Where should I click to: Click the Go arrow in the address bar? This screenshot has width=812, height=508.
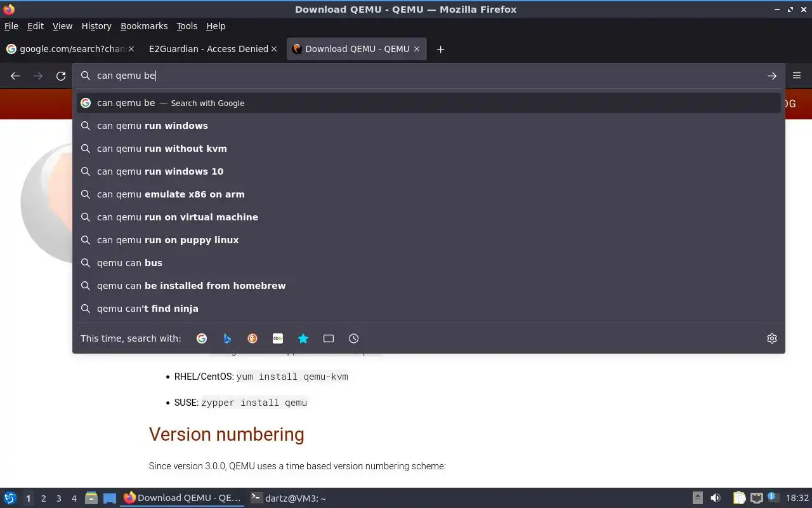[771, 76]
